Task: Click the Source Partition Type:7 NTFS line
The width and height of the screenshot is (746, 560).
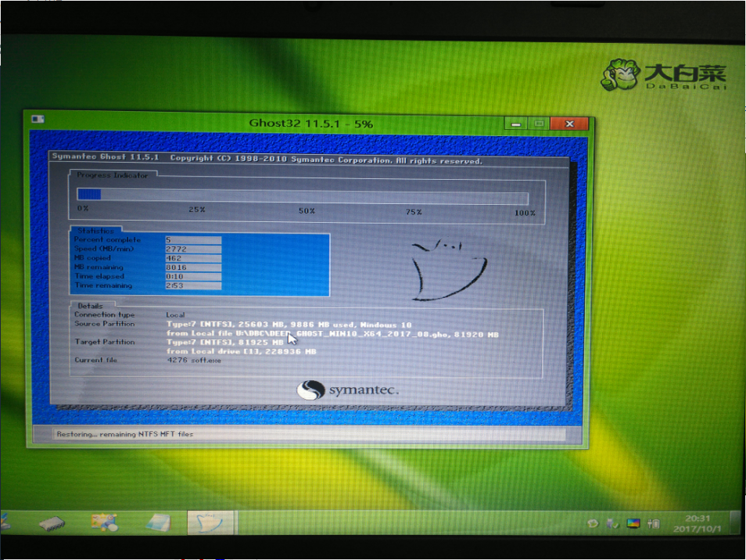Action: 289,325
